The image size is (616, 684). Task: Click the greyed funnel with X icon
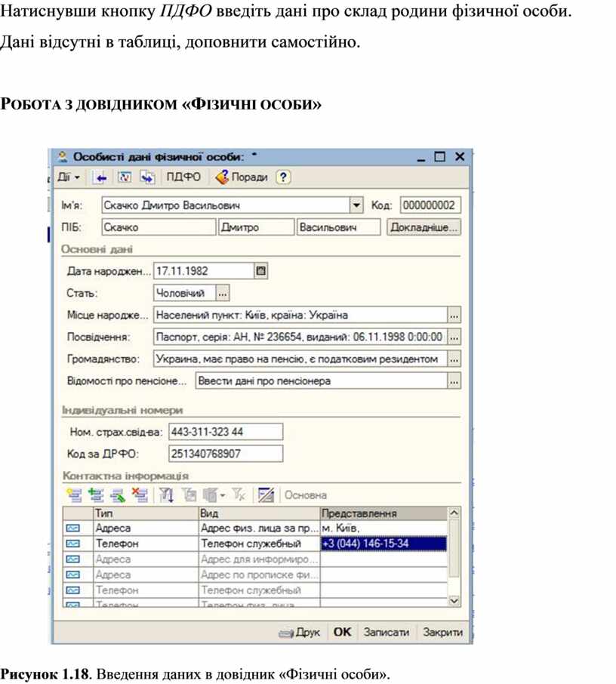[239, 495]
